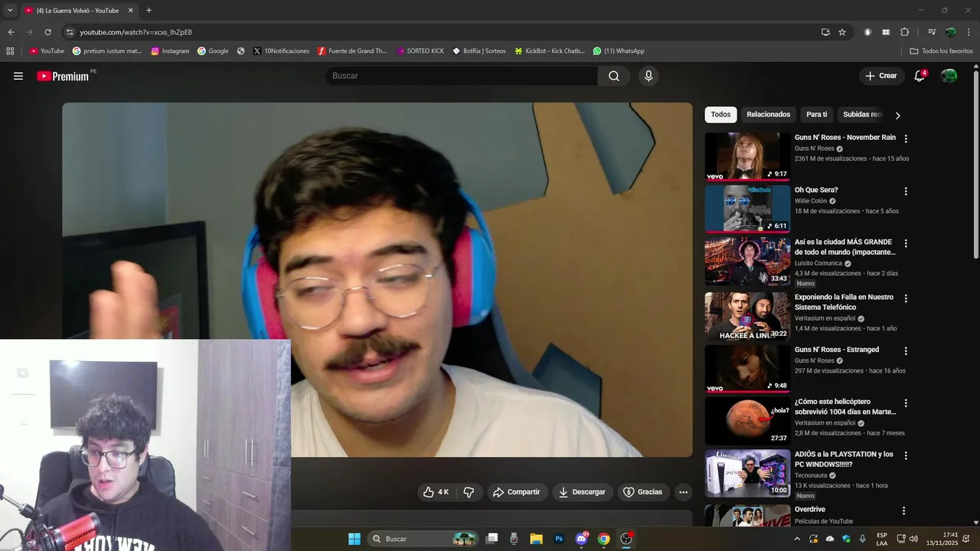Select the Para ti filter chip
Screen dimensions: 980x551
point(816,115)
